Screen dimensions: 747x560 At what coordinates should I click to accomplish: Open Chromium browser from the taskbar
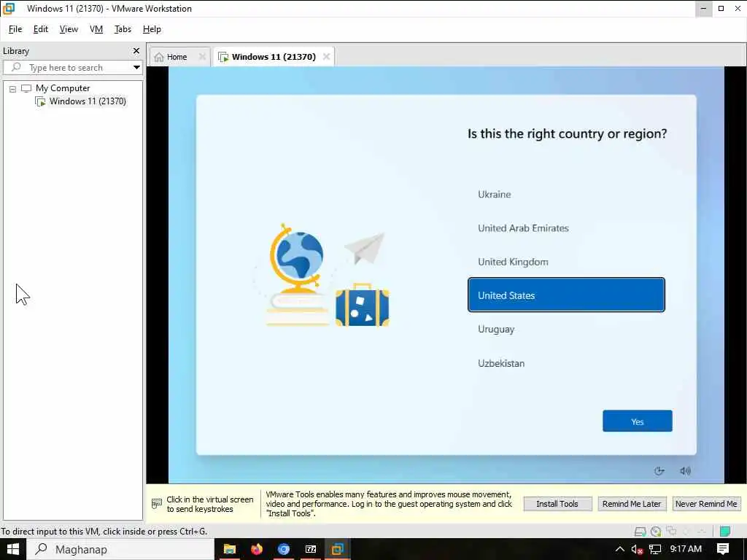284,549
